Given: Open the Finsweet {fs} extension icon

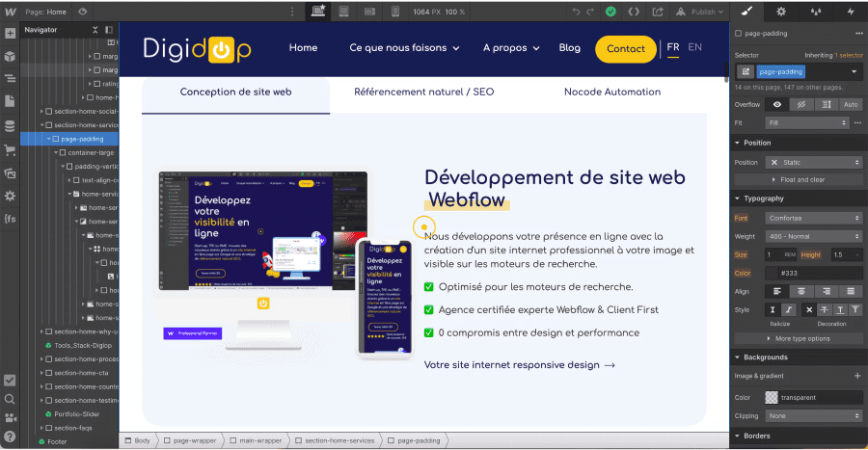Looking at the screenshot, I should point(10,219).
